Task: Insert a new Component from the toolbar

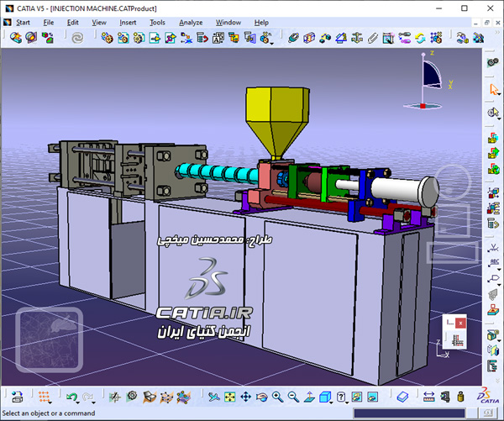Action: point(107,38)
